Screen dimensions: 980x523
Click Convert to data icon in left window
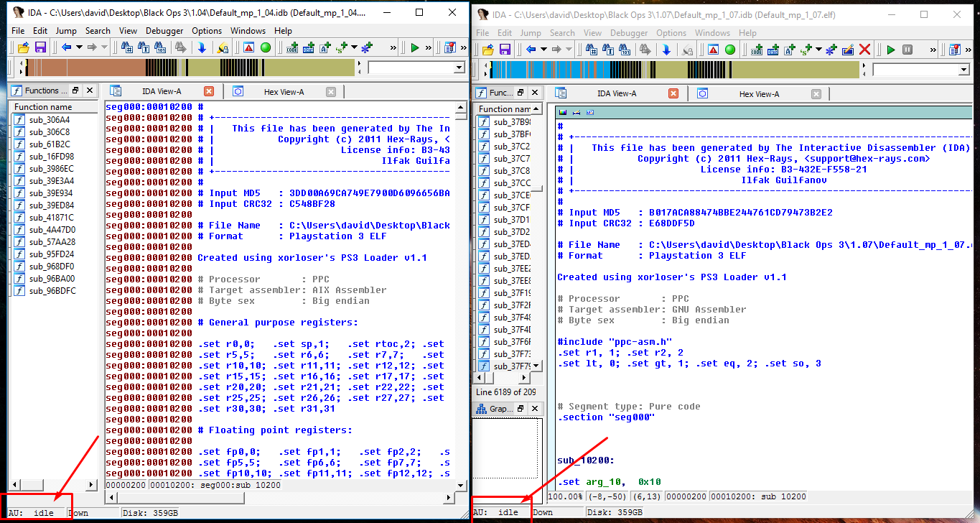pos(309,47)
